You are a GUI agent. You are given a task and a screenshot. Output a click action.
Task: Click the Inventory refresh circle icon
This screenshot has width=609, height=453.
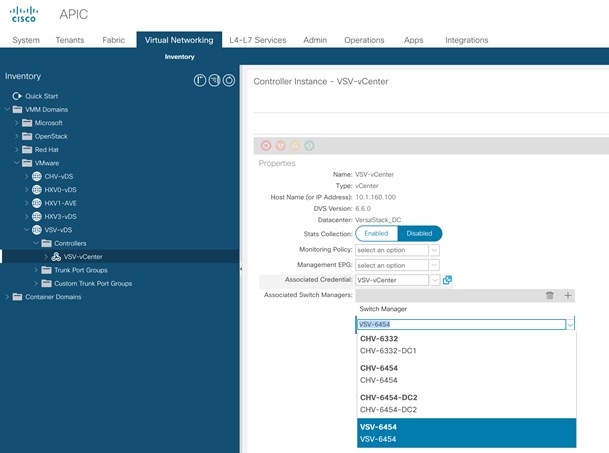[229, 80]
